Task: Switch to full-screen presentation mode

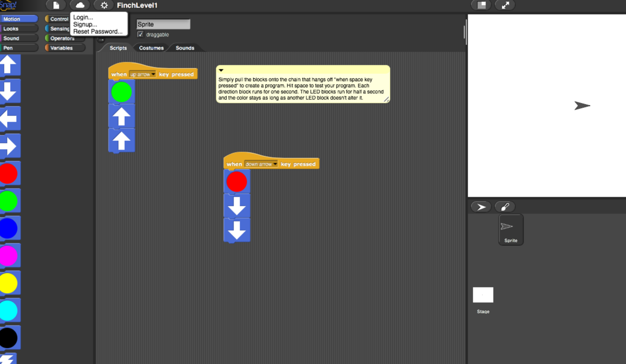Action: coord(505,5)
